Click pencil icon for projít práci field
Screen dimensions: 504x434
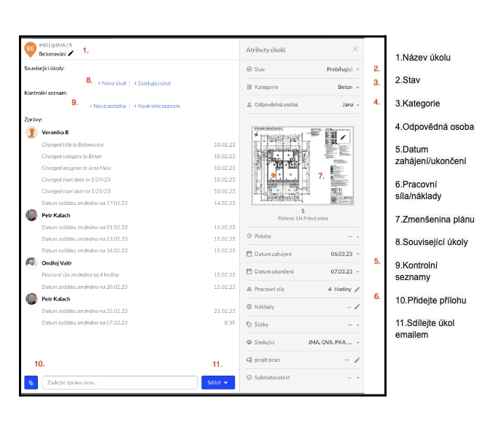pyautogui.click(x=357, y=360)
